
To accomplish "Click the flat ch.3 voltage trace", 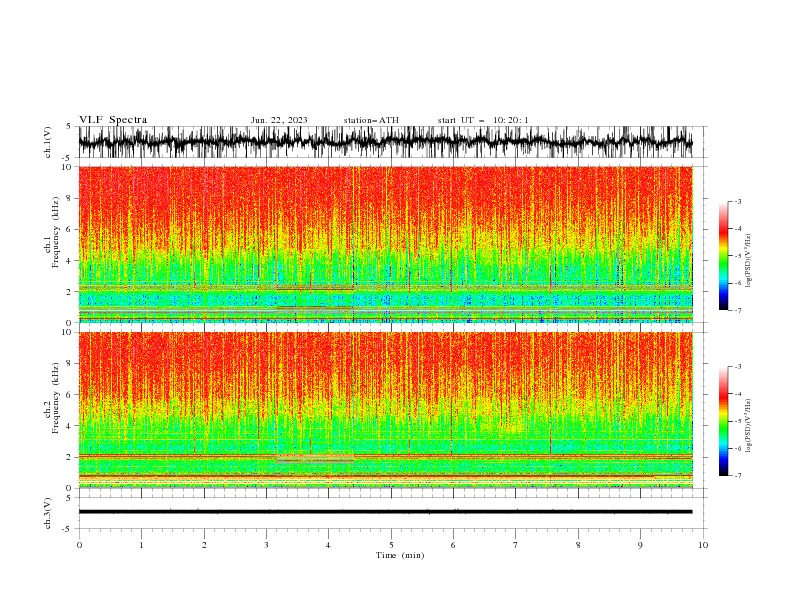I will [385, 512].
